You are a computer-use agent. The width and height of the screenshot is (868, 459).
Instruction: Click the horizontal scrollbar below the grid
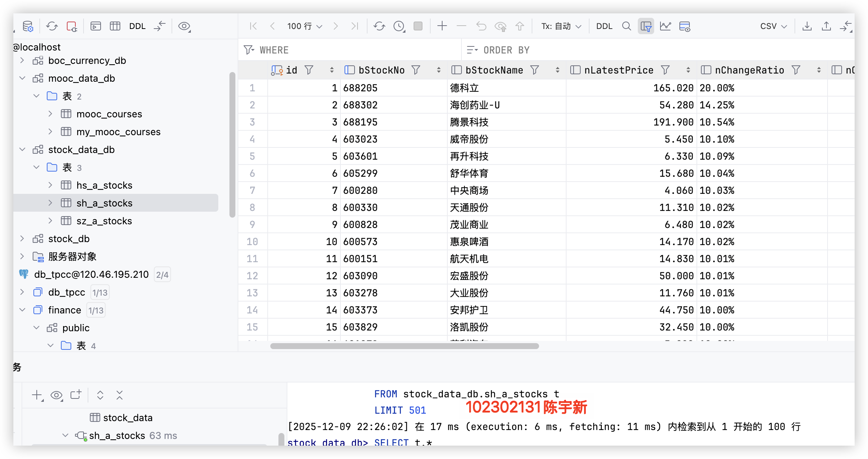point(404,346)
